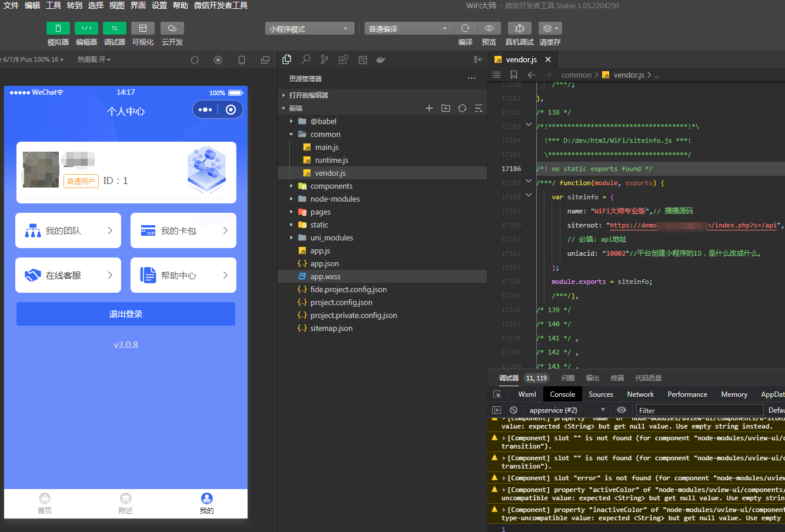
Task: Switch to the 首页 tab in simulator
Action: tap(45, 504)
